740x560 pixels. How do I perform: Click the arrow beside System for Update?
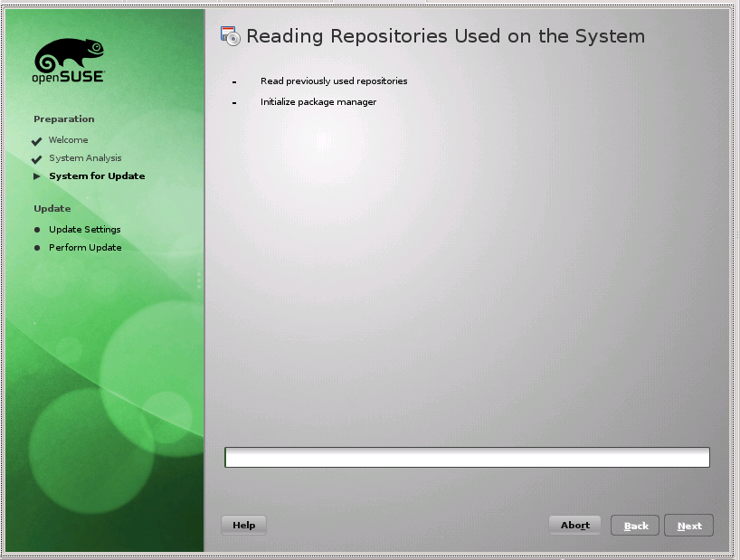37,176
